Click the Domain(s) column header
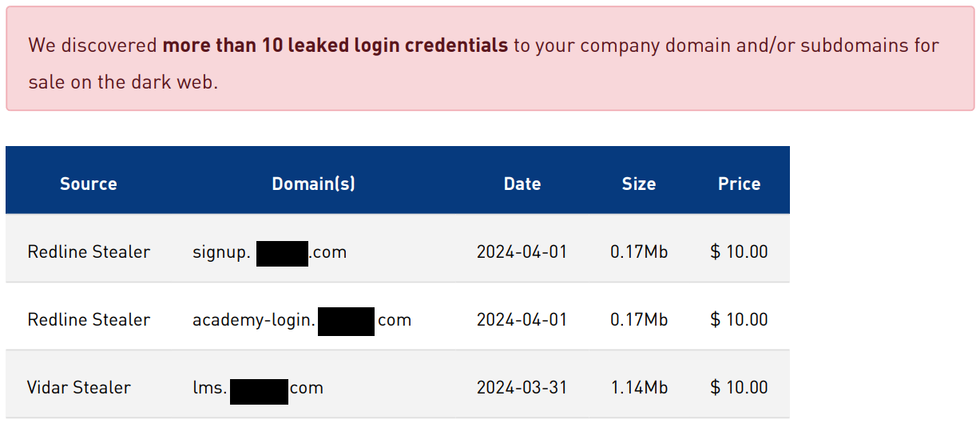 pyautogui.click(x=313, y=184)
